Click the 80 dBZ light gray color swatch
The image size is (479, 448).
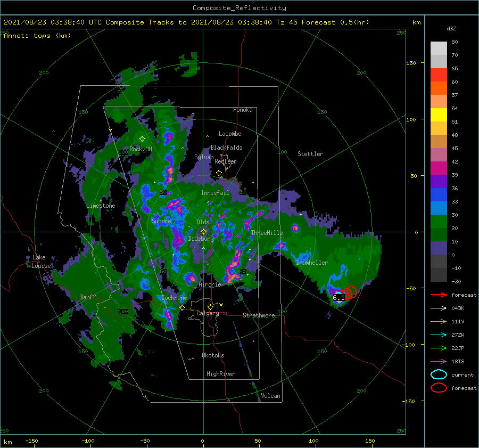(439, 48)
